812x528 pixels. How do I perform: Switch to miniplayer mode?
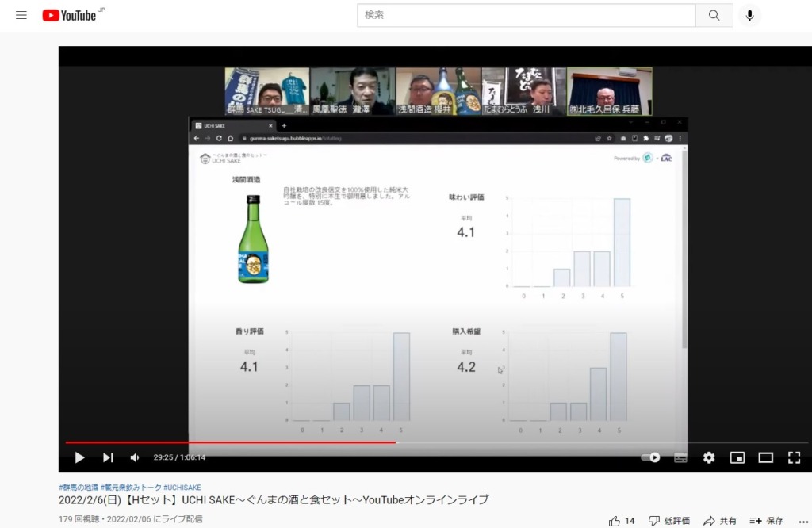coord(737,457)
